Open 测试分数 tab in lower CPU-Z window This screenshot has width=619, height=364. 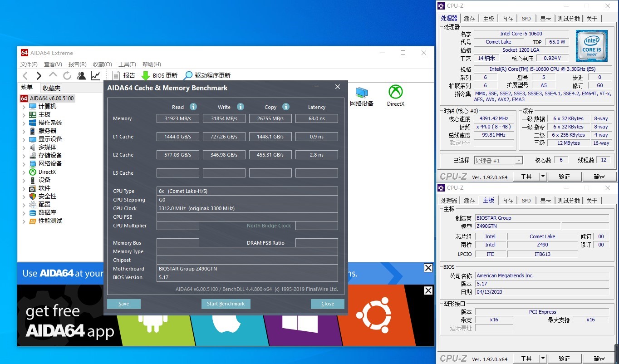click(569, 201)
